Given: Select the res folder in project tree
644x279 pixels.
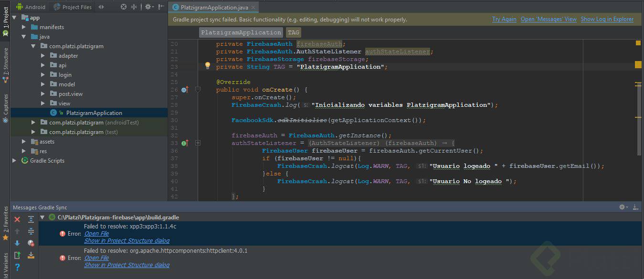Looking at the screenshot, I should (x=43, y=151).
